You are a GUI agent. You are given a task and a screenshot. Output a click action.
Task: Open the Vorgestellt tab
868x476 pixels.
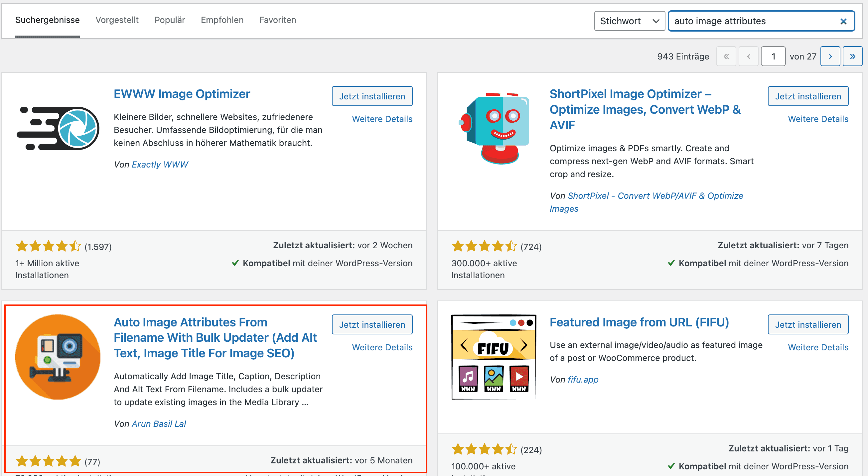click(117, 20)
